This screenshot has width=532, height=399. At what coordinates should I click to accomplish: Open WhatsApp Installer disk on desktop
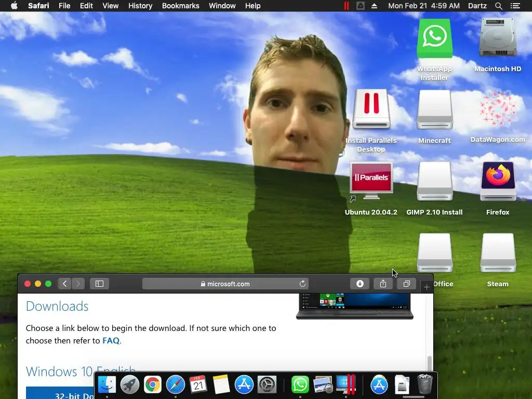[434, 39]
